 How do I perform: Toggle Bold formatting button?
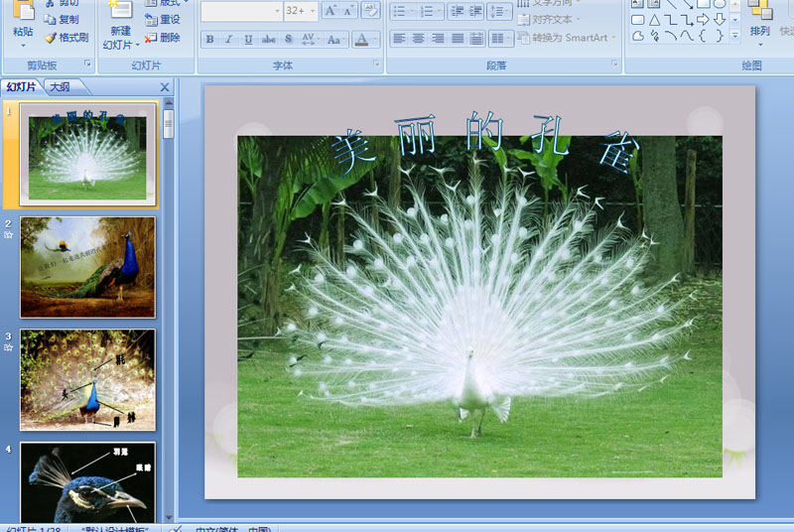[x=210, y=40]
